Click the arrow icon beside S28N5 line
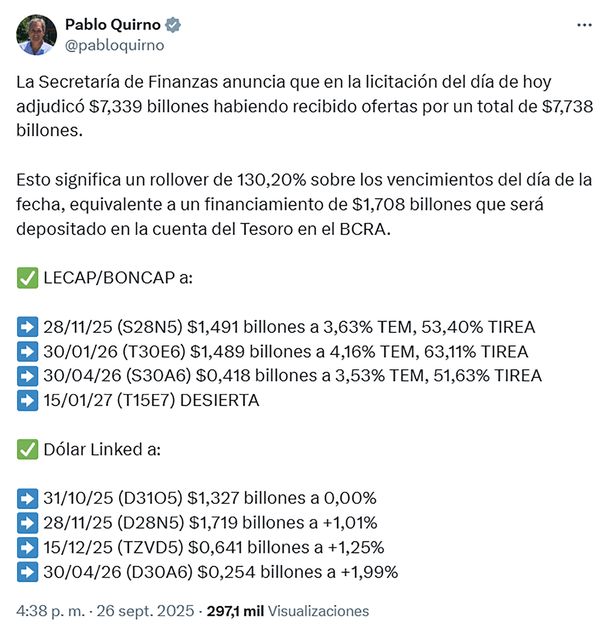The height and width of the screenshot is (629, 610). click(26, 327)
